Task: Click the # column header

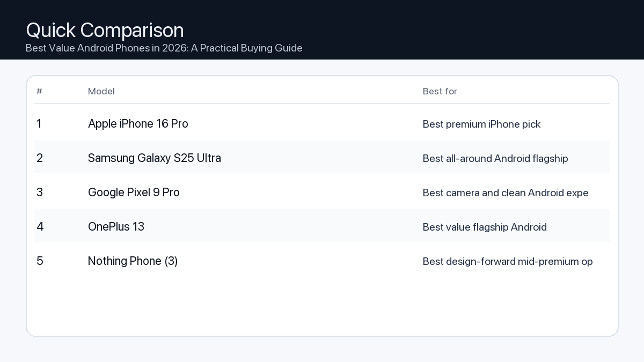Action: point(39,91)
